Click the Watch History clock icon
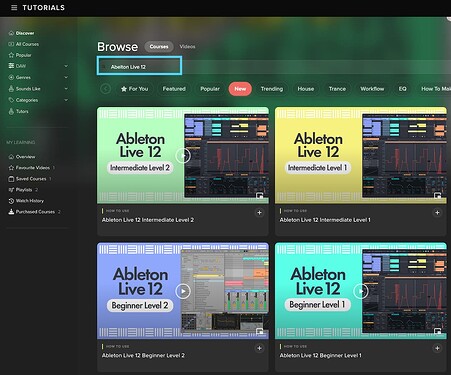Image resolution: width=451 pixels, height=375 pixels. pyautogui.click(x=11, y=201)
